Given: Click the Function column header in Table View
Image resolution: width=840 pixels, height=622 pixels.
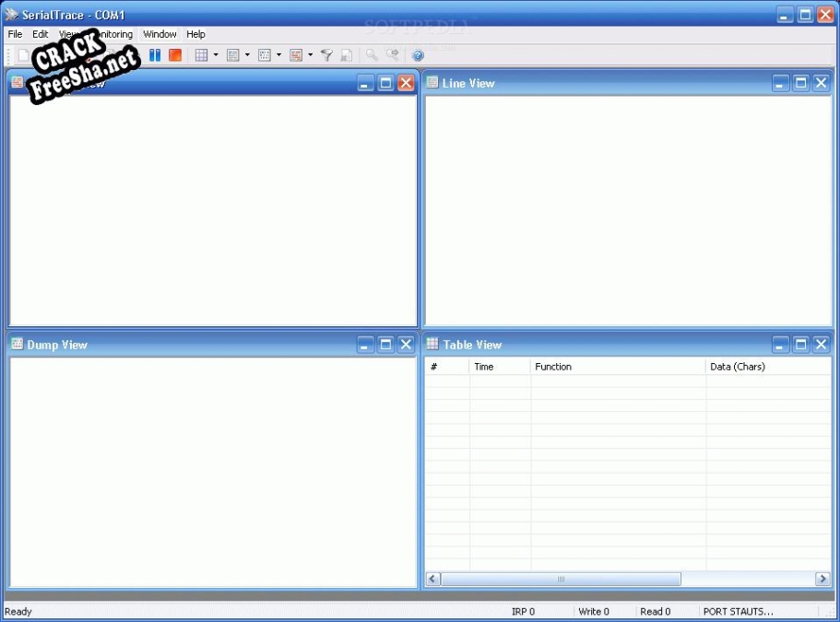Looking at the screenshot, I should 553,367.
